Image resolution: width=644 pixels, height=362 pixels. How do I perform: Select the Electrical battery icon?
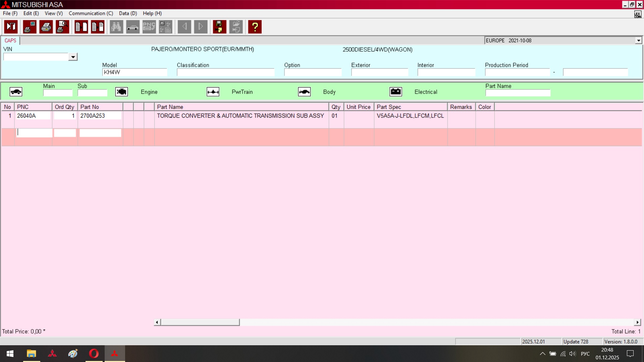(396, 92)
